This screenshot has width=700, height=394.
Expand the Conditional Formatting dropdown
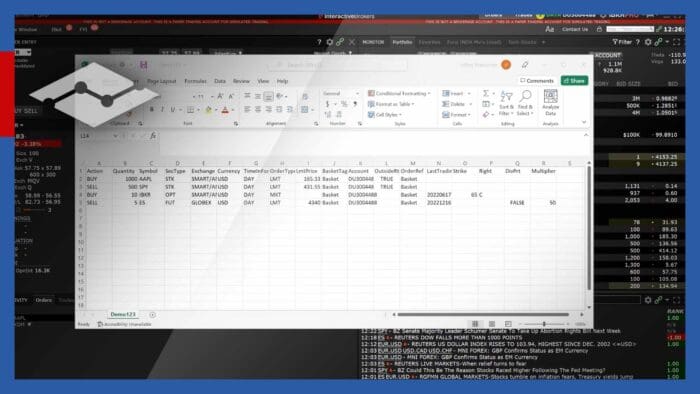click(x=399, y=93)
